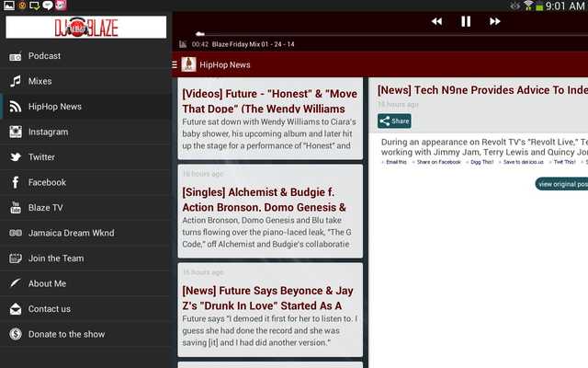The image size is (588, 368).
Task: Open Twitter from the sidebar
Action: tap(85, 157)
